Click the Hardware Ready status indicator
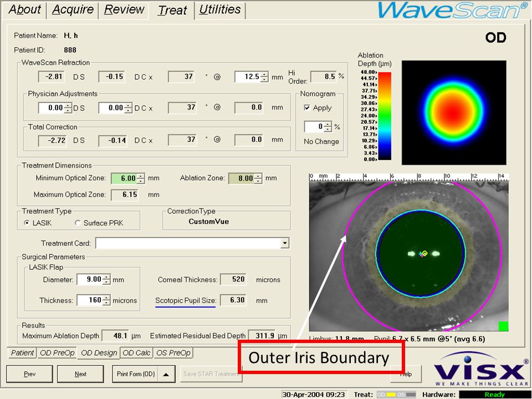The height and width of the screenshot is (399, 532). point(494,395)
